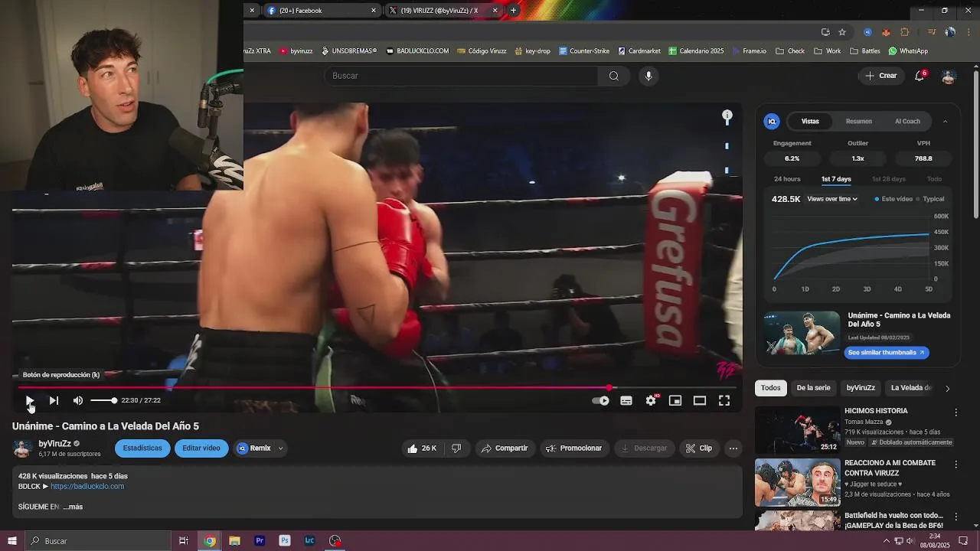Click Editar vídeo button
The height and width of the screenshot is (551, 980).
pos(201,448)
